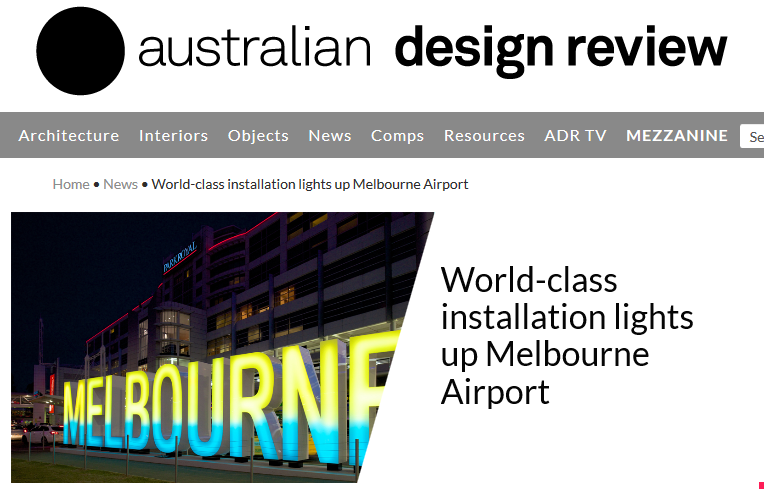Open the Architecture menu item
764x489 pixels.
pos(69,135)
